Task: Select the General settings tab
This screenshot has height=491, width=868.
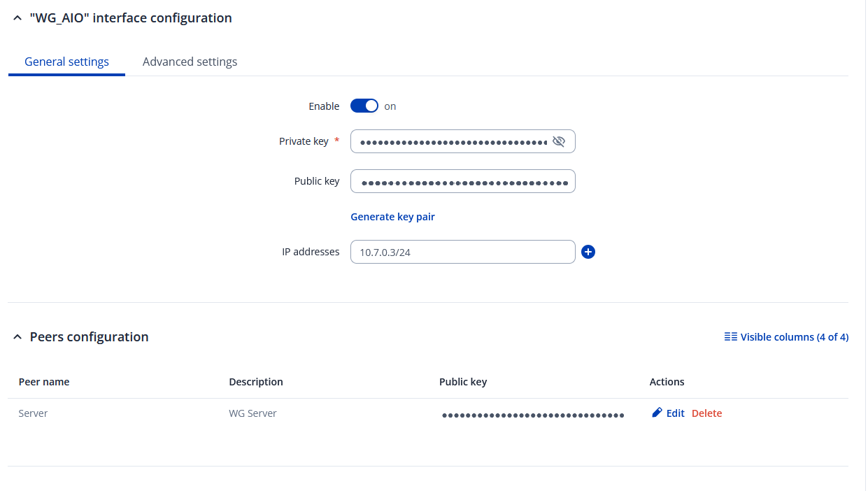Action: (x=66, y=62)
